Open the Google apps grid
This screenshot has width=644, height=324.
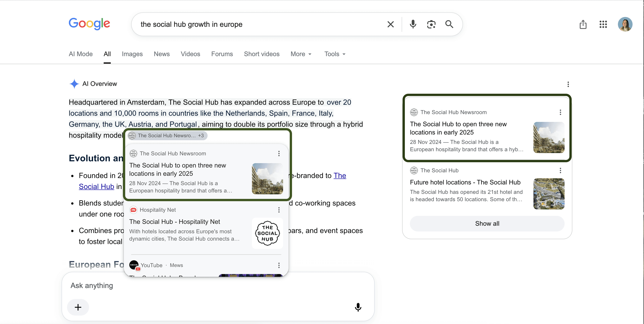(603, 24)
